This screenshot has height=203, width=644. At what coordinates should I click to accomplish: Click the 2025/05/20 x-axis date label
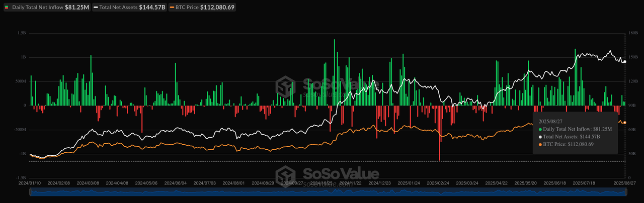pyautogui.click(x=526, y=184)
